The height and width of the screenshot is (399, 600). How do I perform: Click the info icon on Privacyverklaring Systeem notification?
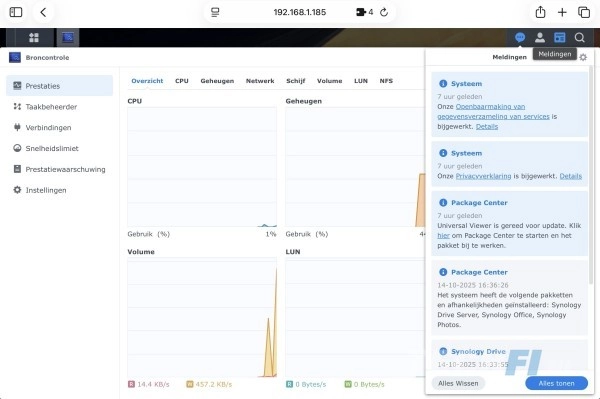[443, 153]
